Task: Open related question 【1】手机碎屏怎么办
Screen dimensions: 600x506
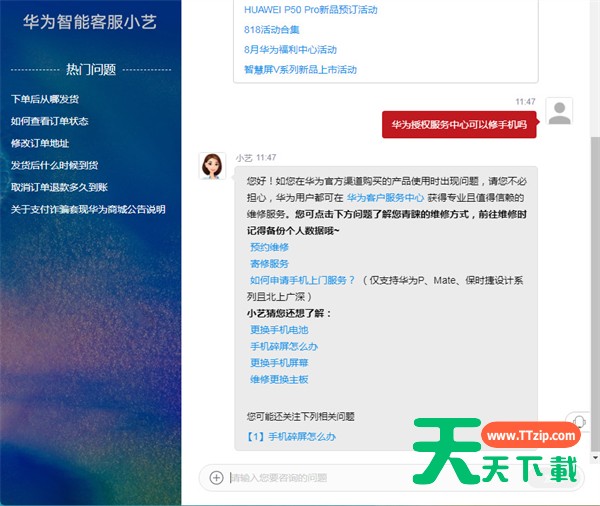Action: pos(292,436)
